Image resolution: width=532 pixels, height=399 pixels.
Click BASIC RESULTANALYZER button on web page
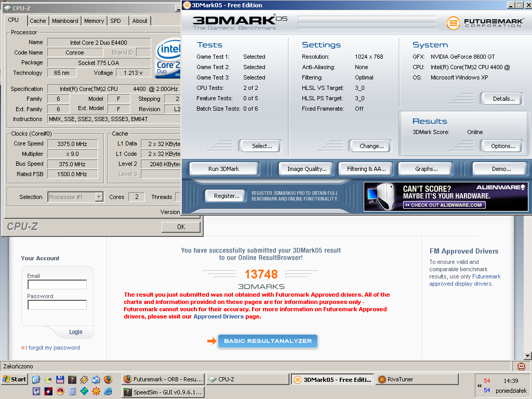[x=268, y=341]
